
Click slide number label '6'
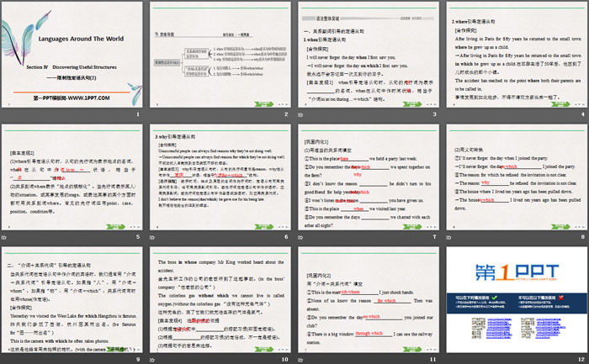(286, 237)
